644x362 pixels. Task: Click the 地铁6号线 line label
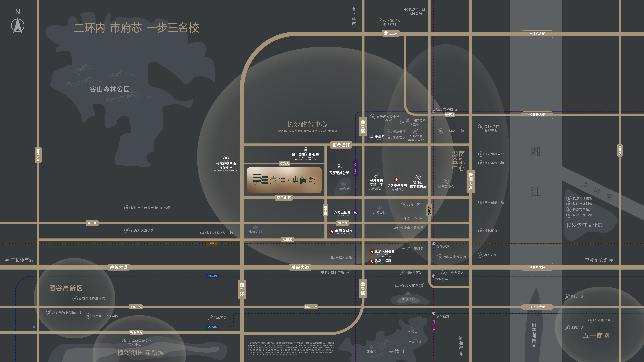point(212,276)
